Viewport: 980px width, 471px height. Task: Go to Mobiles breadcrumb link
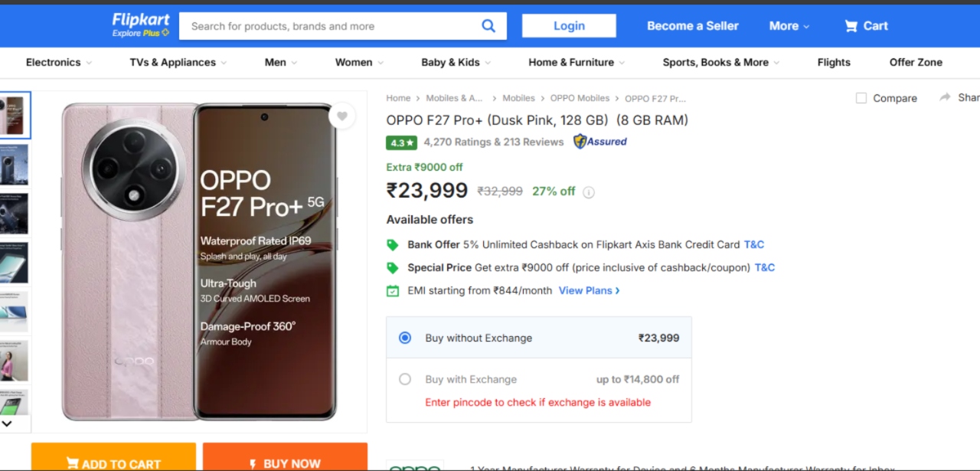(518, 98)
